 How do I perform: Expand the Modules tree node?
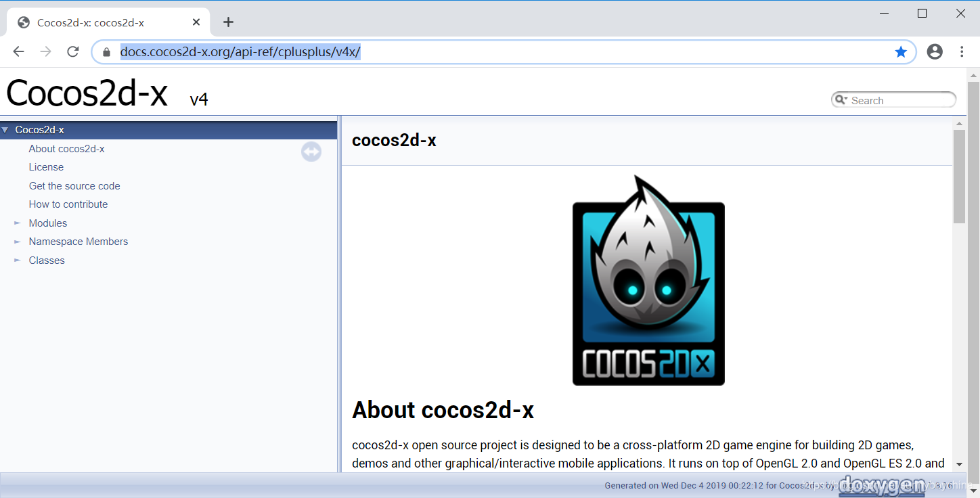(x=18, y=223)
